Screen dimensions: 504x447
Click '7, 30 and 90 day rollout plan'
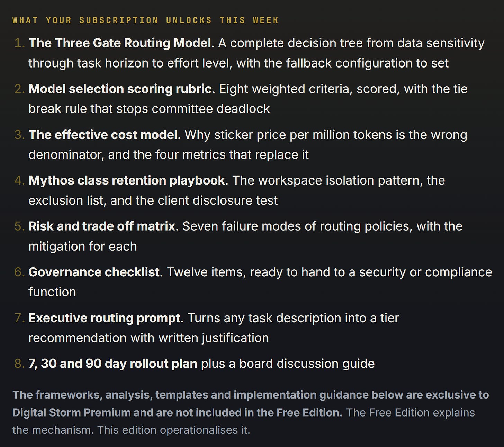(x=113, y=364)
